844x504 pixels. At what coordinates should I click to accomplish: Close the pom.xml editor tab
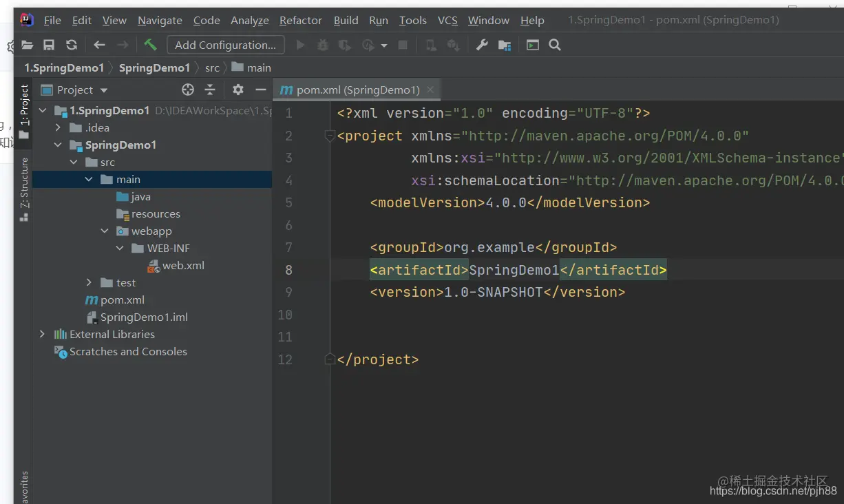coord(430,90)
